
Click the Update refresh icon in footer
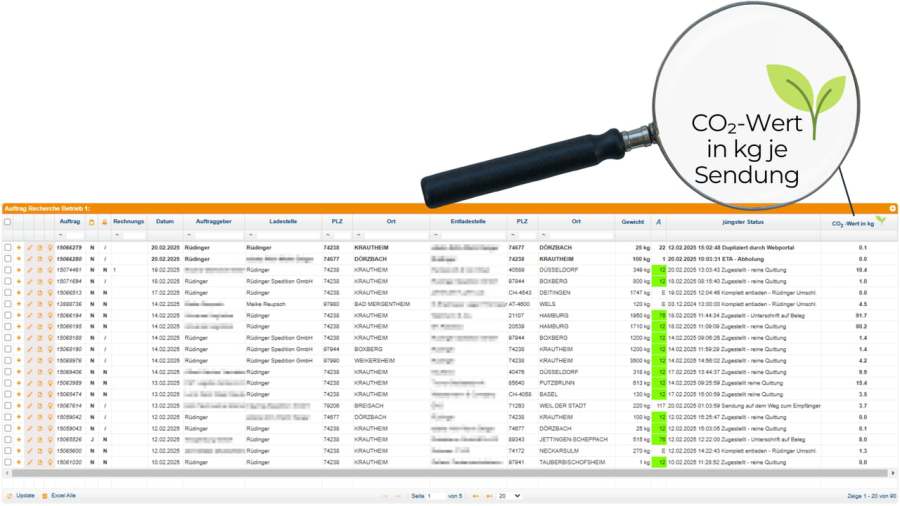pyautogui.click(x=9, y=496)
